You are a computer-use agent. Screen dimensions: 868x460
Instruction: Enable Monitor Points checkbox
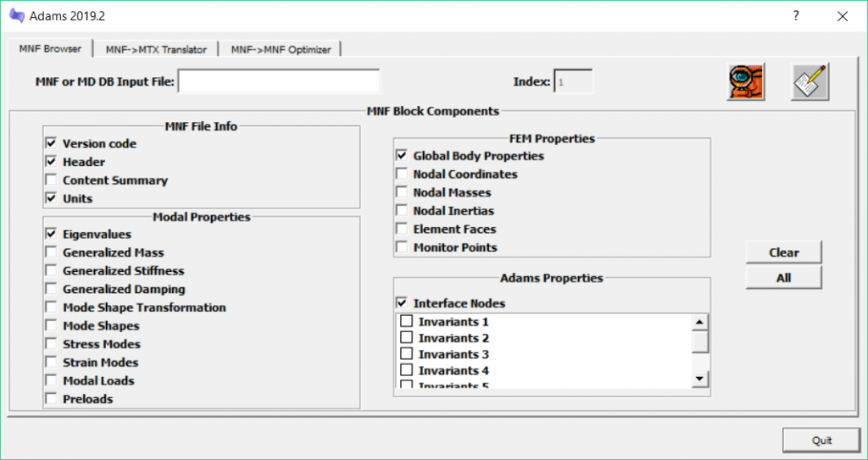pyautogui.click(x=401, y=247)
